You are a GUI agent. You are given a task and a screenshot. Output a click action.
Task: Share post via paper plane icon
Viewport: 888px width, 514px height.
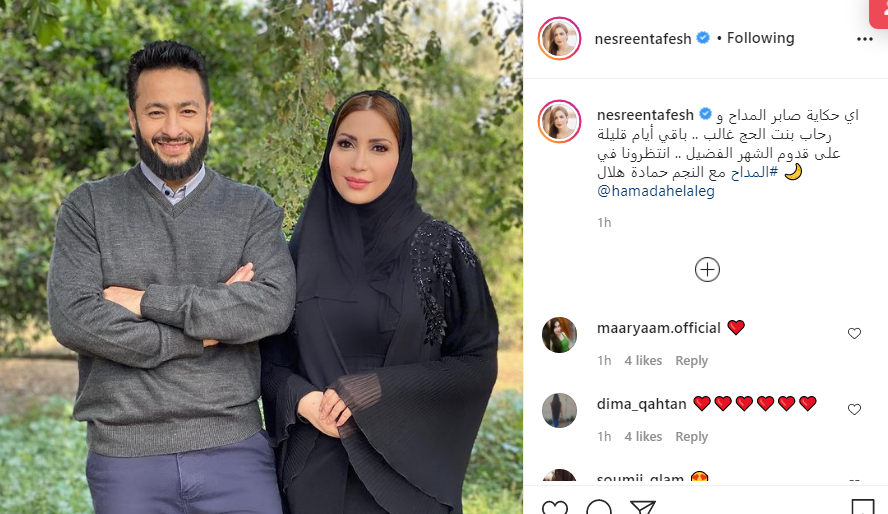[x=643, y=507]
